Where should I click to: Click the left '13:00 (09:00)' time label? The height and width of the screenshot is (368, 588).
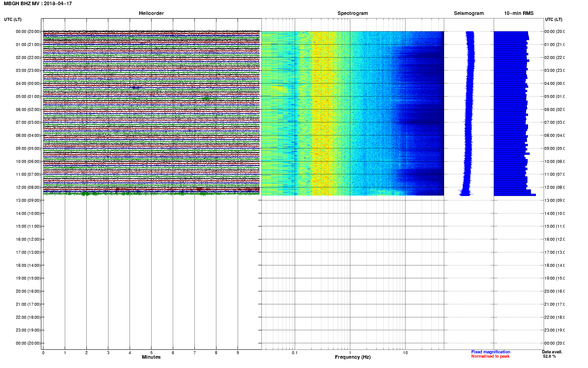point(28,200)
